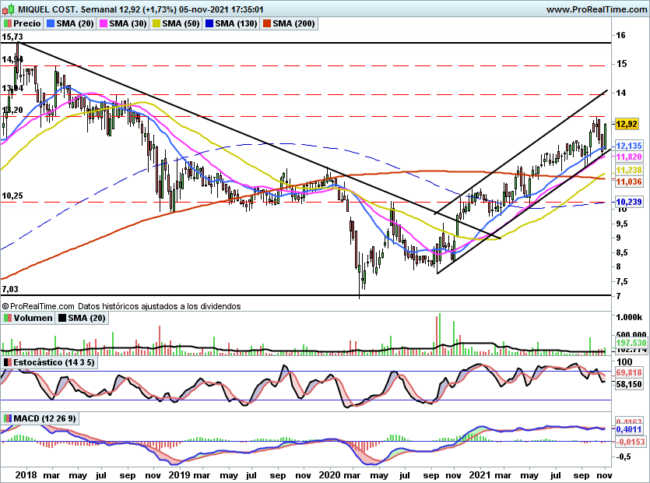This screenshot has height=483, width=650.
Task: Click the MACD indicator icon
Action: [8, 418]
